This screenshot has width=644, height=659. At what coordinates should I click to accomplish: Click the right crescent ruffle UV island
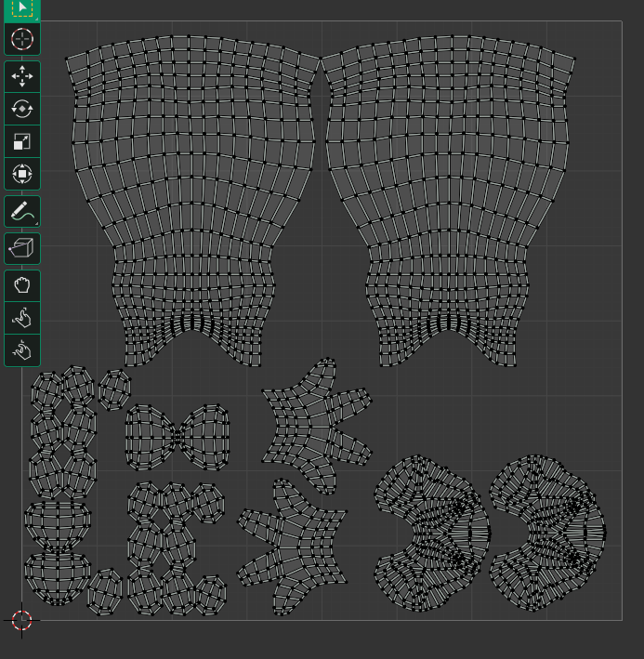(x=548, y=533)
